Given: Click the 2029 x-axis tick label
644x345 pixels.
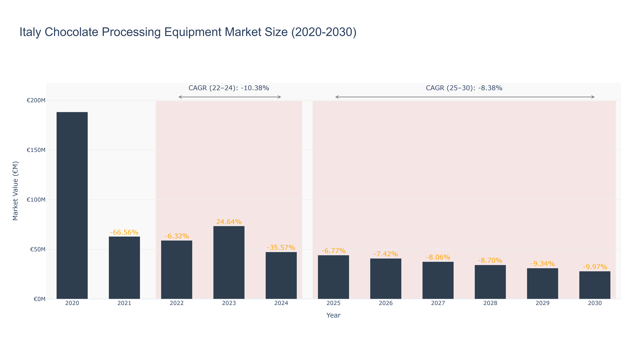Looking at the screenshot, I should [542, 303].
